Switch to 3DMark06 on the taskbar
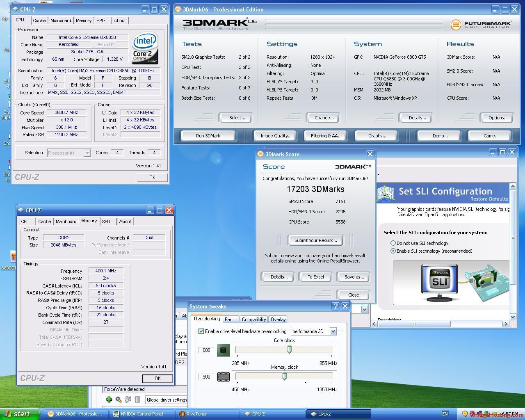525x420 pixels. 76,414
